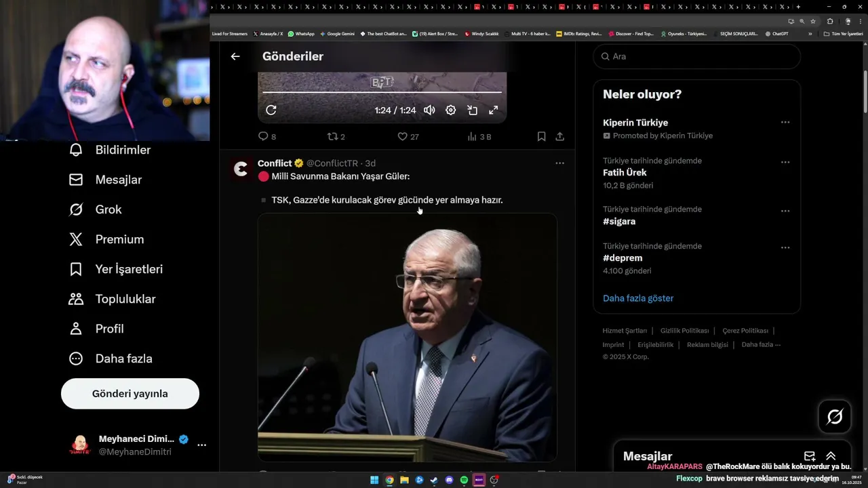Click Daha fazla göster link
Image resolution: width=868 pixels, height=488 pixels.
[x=638, y=298]
